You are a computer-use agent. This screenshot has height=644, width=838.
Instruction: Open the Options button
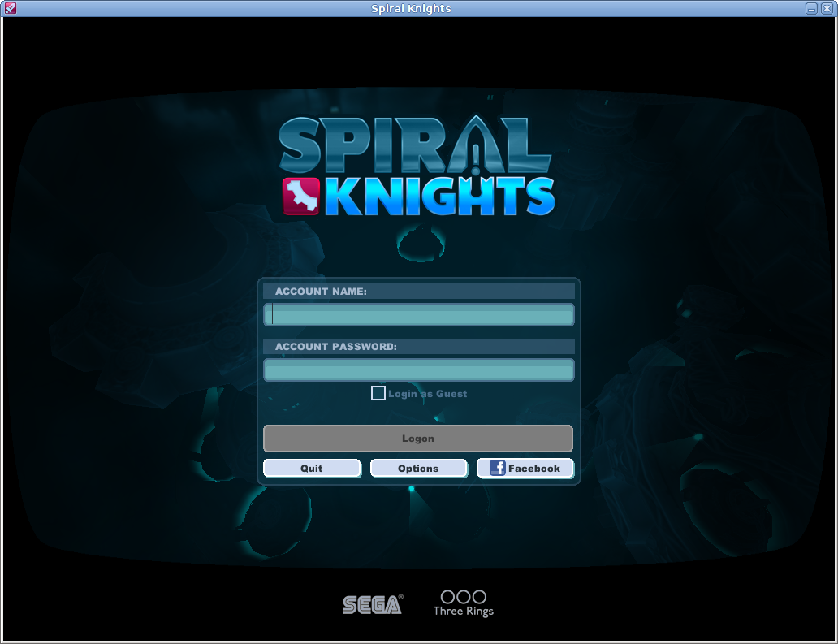418,468
